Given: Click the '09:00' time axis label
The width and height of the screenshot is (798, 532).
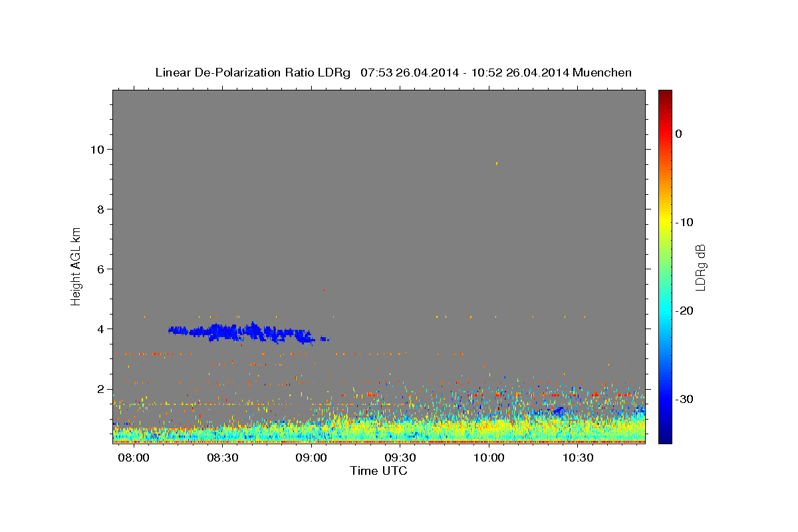Looking at the screenshot, I should (312, 458).
